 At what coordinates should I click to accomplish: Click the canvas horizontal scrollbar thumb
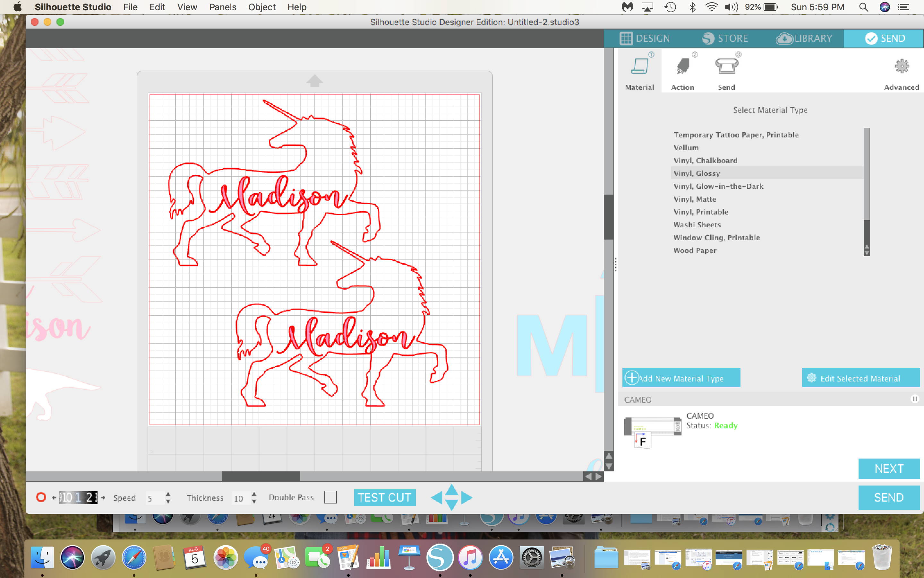coord(261,476)
